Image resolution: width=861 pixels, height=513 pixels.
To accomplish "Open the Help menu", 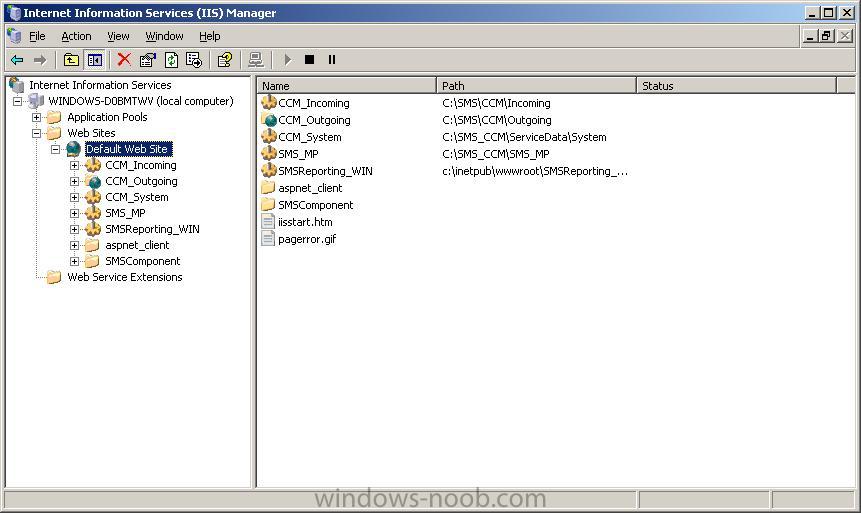I will click(x=210, y=36).
